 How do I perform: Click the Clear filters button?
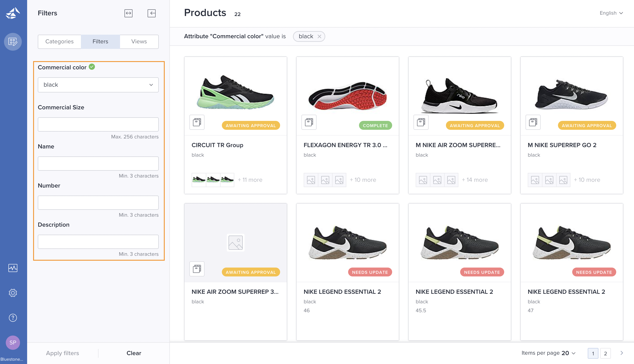point(134,353)
